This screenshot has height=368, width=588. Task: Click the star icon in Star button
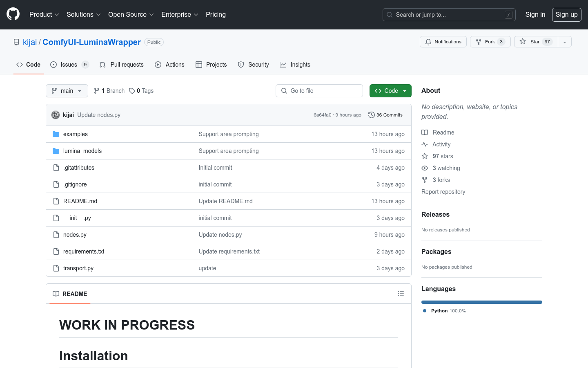pos(523,42)
